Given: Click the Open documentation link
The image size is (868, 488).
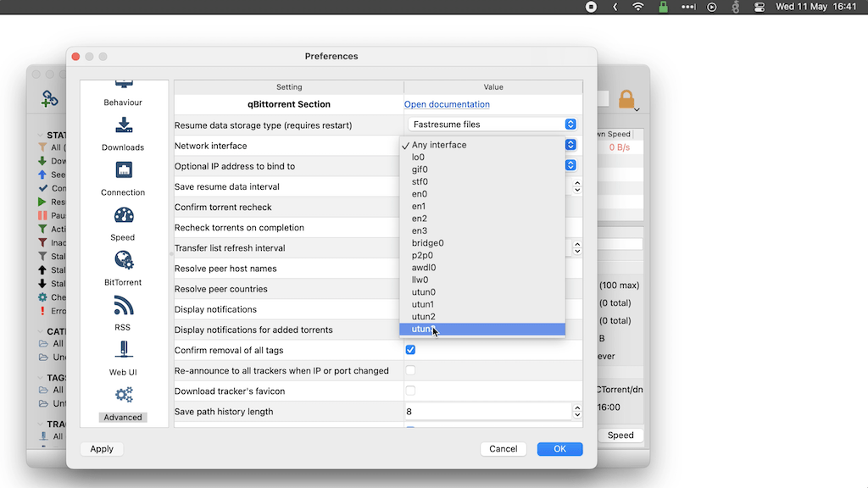Looking at the screenshot, I should [x=448, y=103].
